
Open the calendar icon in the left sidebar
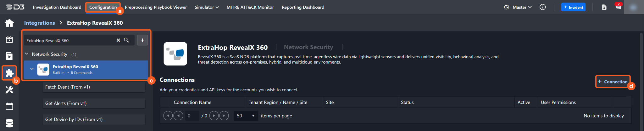[x=9, y=107]
